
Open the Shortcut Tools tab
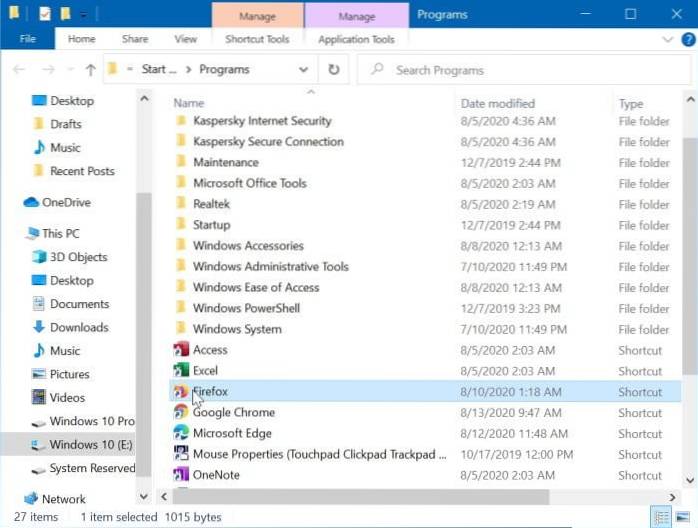click(257, 39)
